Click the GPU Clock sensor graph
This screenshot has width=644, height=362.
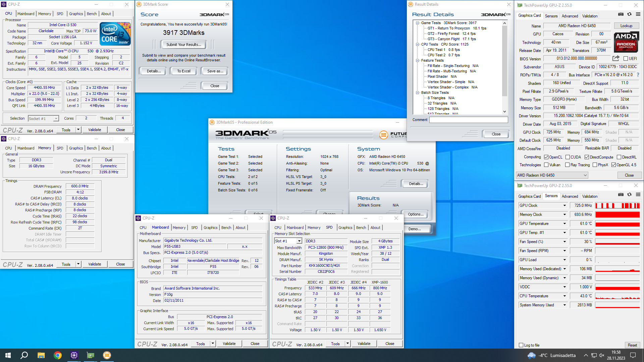click(618, 205)
